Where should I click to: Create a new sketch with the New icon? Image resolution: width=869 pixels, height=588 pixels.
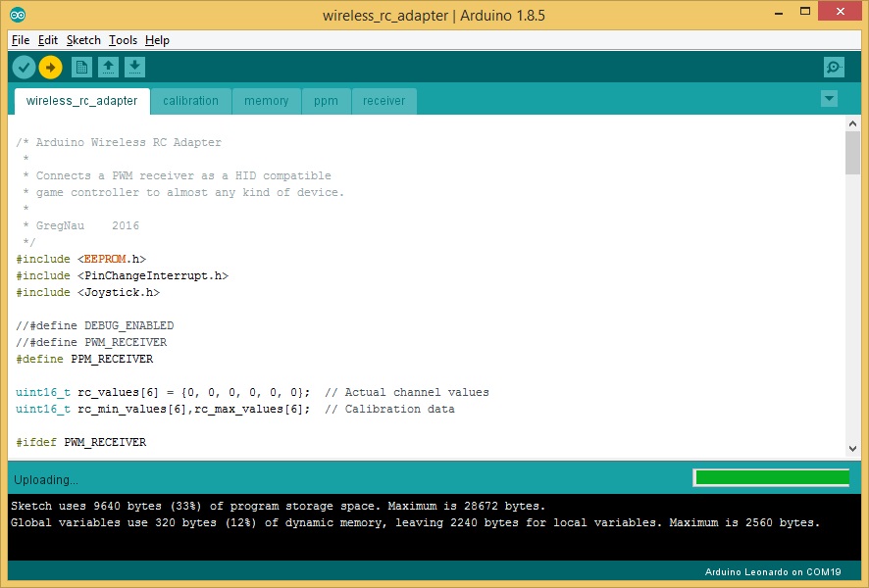coord(81,68)
